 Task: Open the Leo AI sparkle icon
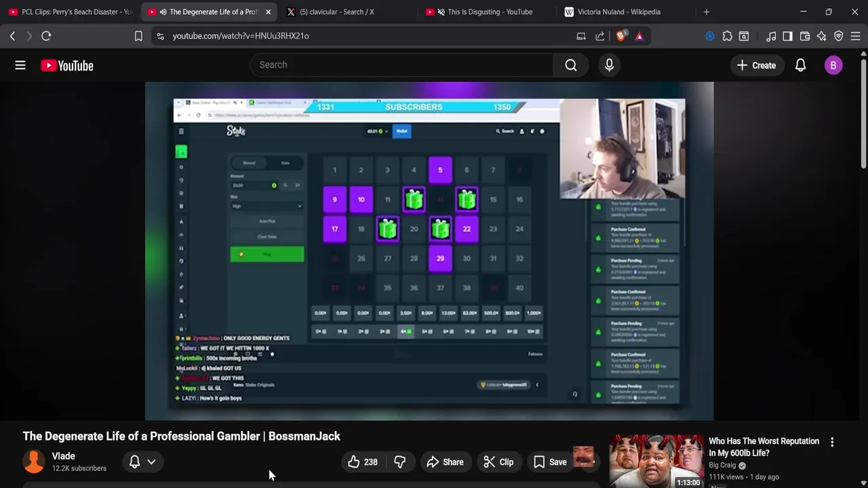pos(822,36)
